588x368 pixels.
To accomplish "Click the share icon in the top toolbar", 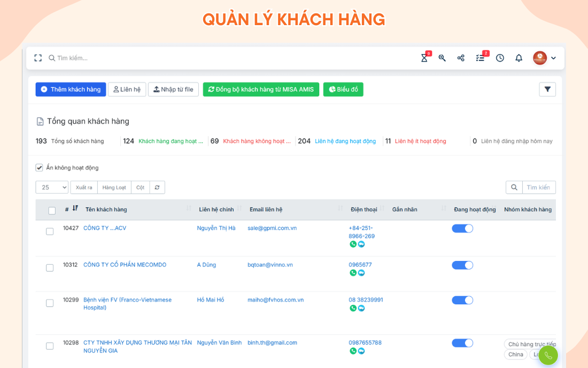I will click(461, 57).
